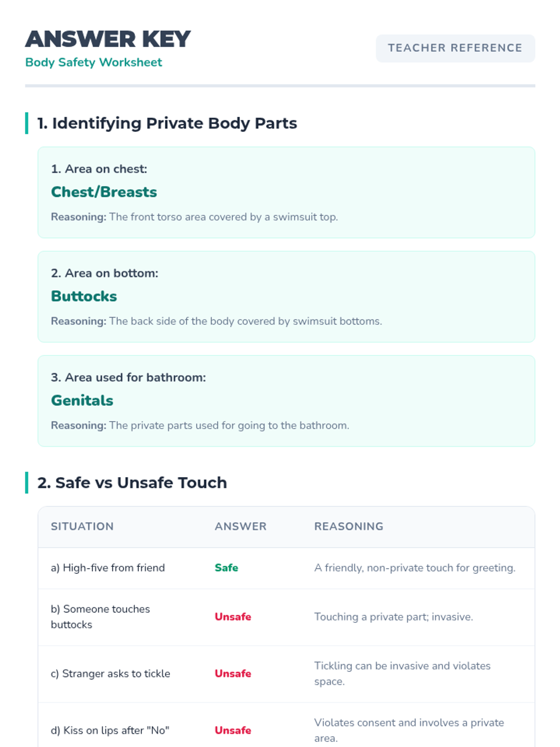This screenshot has height=747, width=560.
Task: Click the SITUATION column header
Action: [x=82, y=526]
